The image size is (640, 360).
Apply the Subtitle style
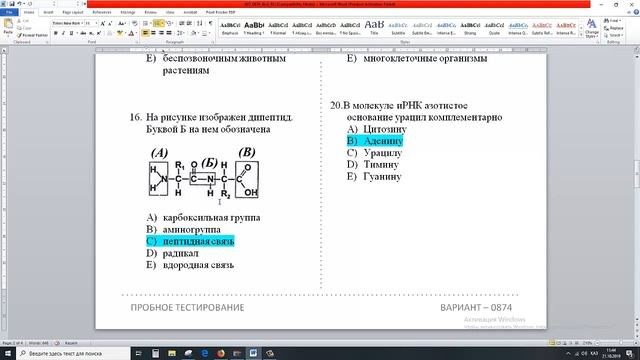point(398,29)
